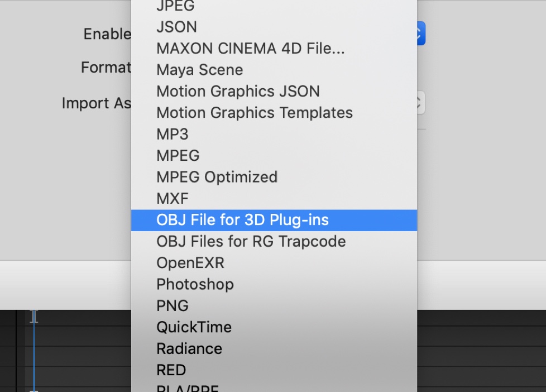
Task: Select RED format entry
Action: tap(274, 370)
